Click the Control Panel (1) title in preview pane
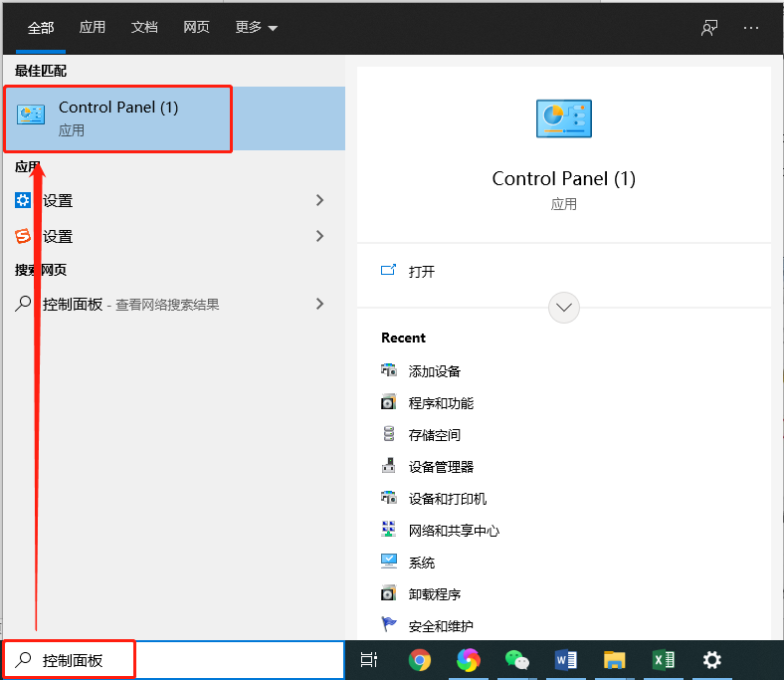This screenshot has height=680, width=784. (x=564, y=178)
